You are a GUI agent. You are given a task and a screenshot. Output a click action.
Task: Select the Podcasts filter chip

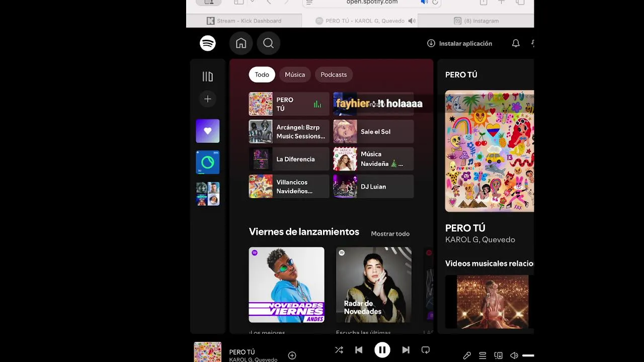click(x=334, y=74)
